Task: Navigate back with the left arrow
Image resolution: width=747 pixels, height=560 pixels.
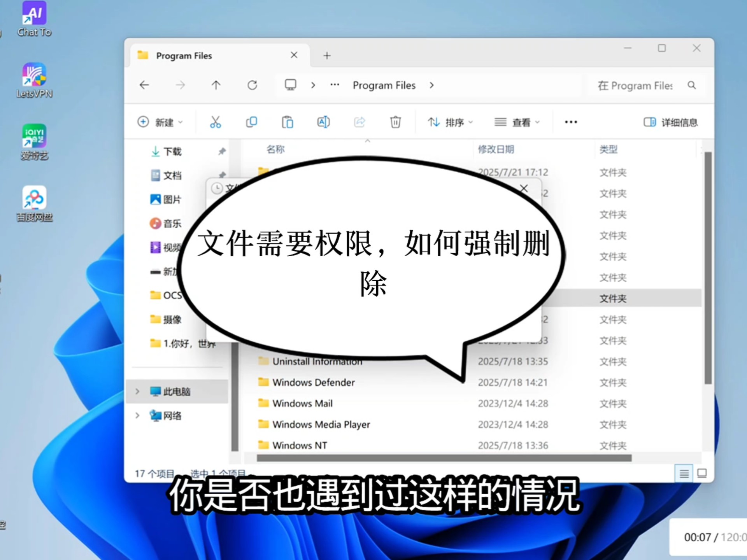Action: [144, 85]
